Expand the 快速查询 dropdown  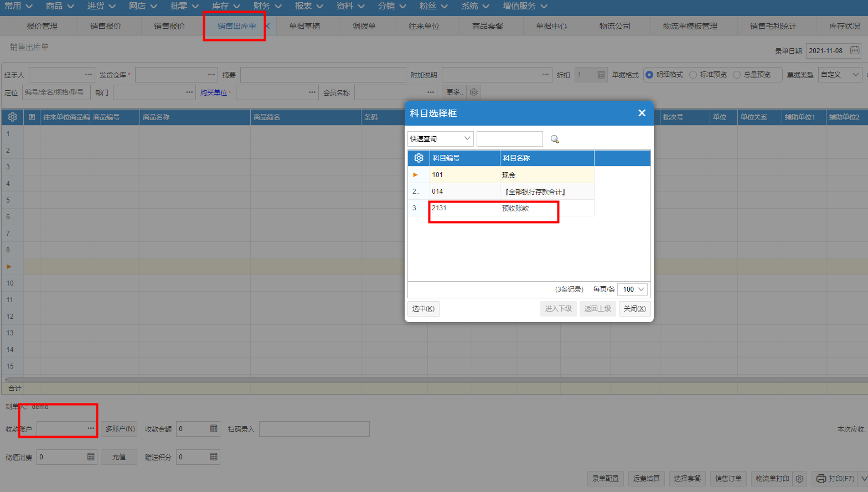[441, 139]
